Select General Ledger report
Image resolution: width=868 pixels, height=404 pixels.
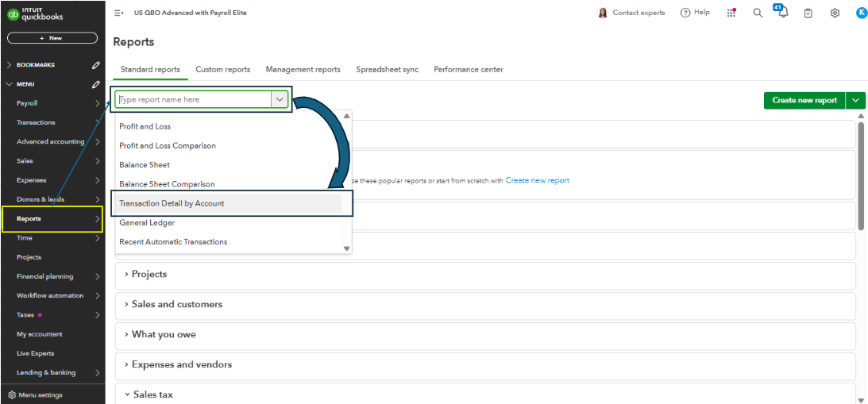coord(147,223)
